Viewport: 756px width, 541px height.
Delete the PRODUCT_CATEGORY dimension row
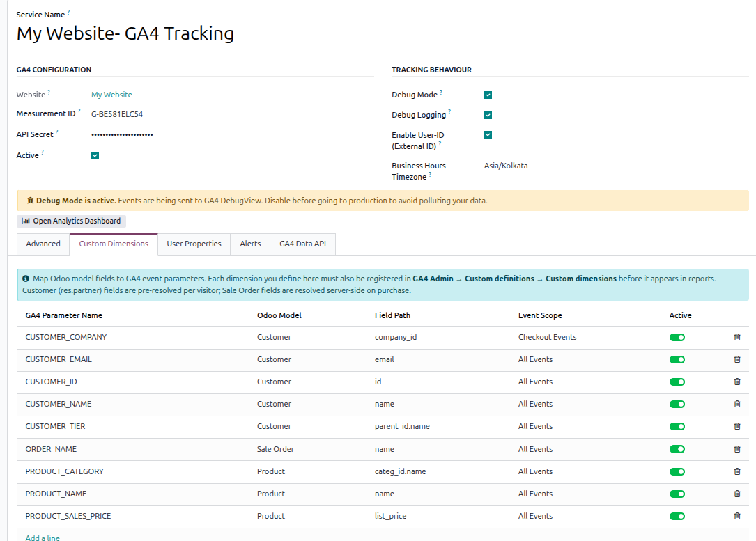coord(736,471)
